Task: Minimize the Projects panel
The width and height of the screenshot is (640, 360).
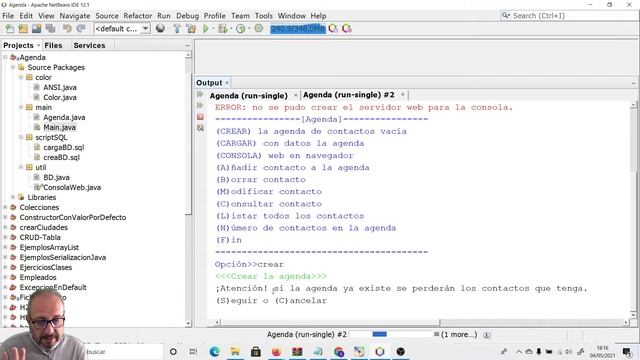Action: click(x=187, y=45)
